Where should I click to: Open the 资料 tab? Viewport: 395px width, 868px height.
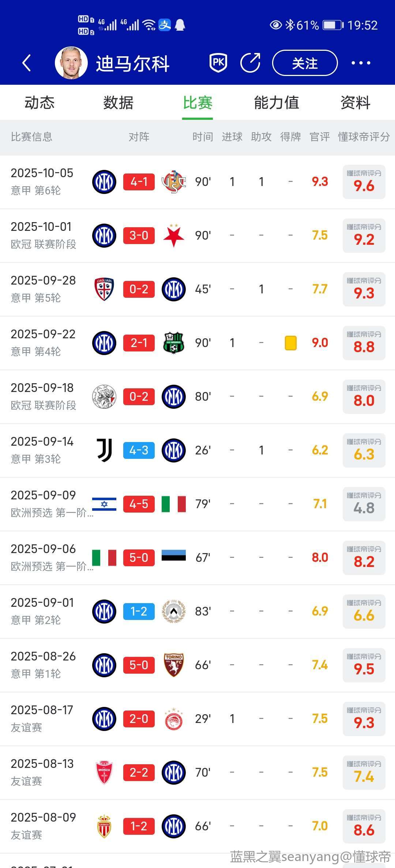point(355,103)
